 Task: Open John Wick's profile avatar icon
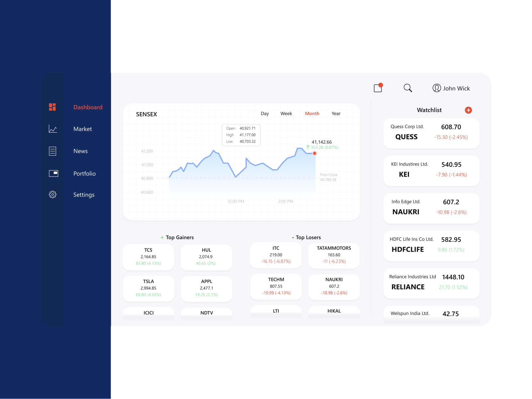coord(437,88)
